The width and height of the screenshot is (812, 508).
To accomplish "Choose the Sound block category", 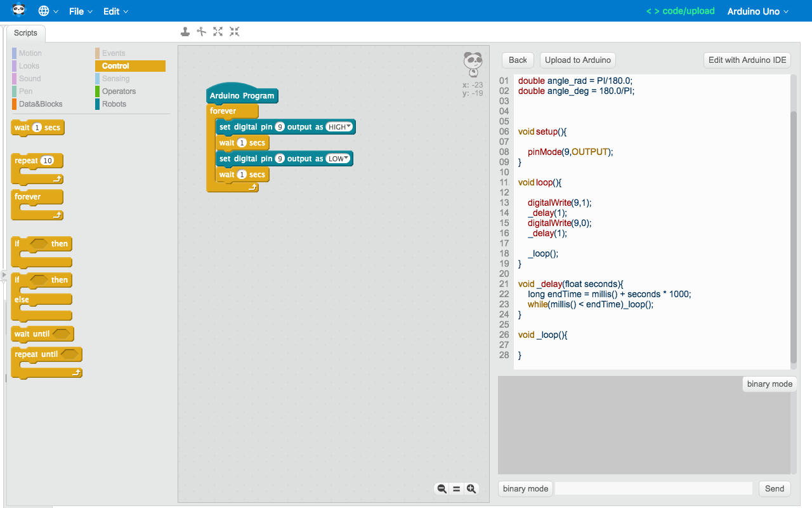I will point(30,79).
